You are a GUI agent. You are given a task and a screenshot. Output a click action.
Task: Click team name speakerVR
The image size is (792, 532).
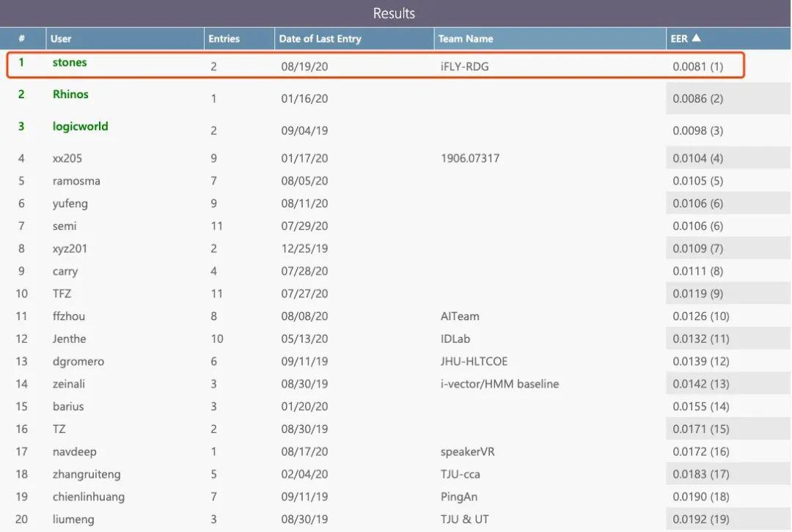467,451
